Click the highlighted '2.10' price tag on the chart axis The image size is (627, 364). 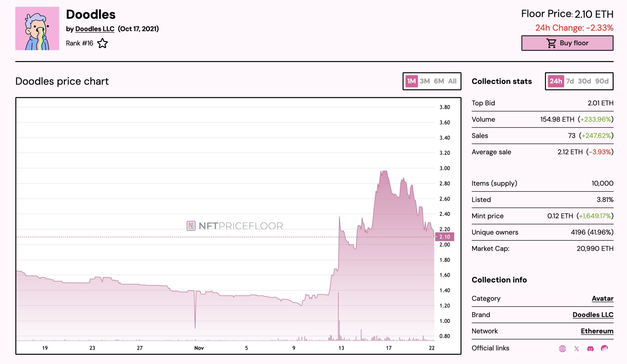445,237
